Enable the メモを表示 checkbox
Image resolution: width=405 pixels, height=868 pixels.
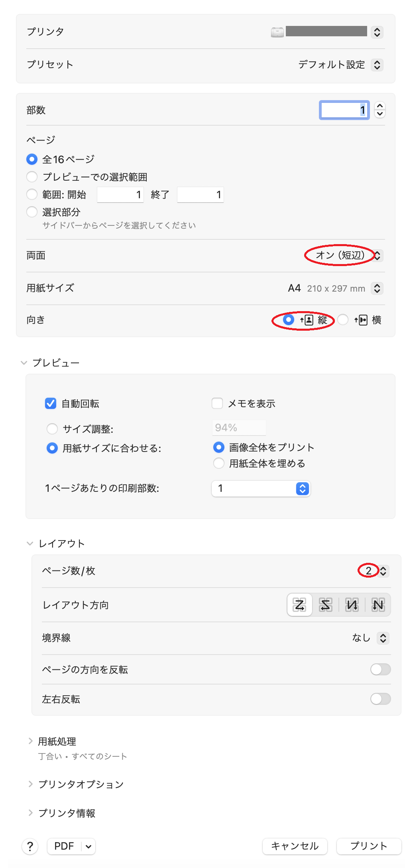(217, 403)
